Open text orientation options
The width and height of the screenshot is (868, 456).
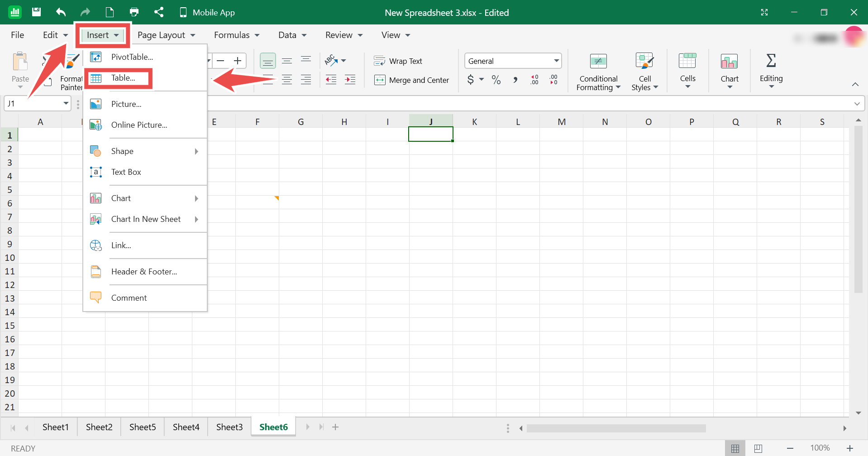335,61
